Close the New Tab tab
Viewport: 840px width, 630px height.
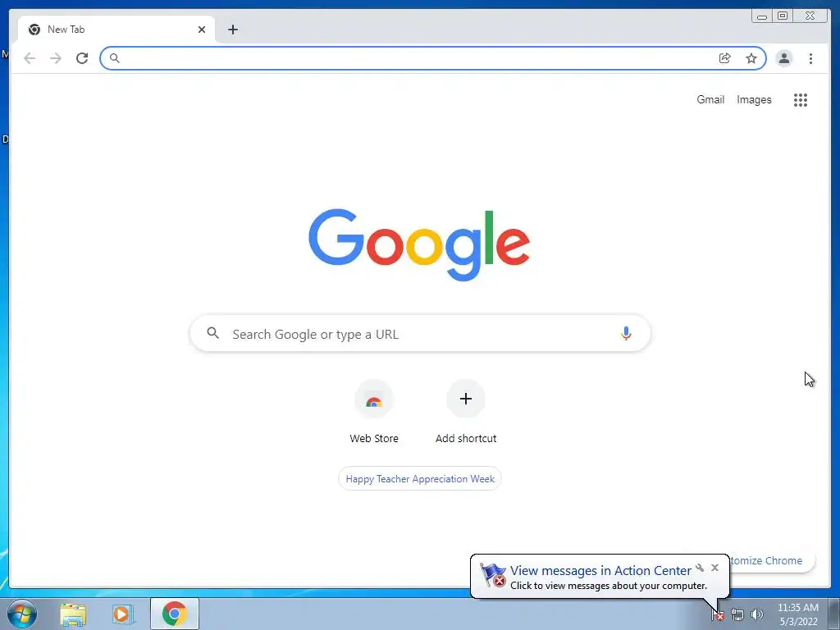click(x=202, y=30)
